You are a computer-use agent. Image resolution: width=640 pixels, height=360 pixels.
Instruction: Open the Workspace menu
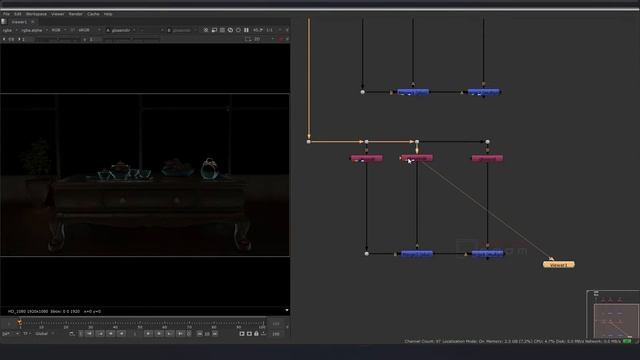pos(36,14)
